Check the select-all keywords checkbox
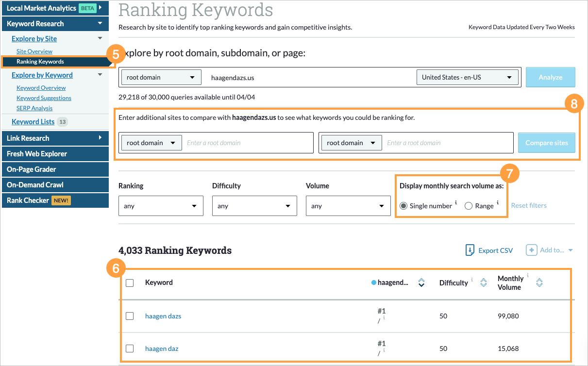Viewport: 588px width, 366px height. (130, 283)
